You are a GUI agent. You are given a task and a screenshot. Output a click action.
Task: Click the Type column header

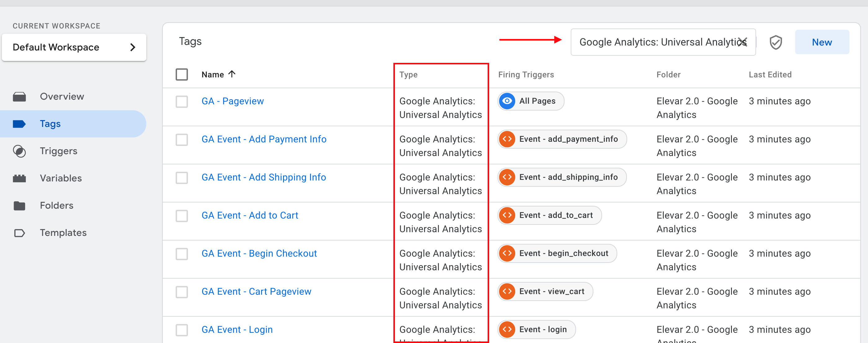click(408, 75)
